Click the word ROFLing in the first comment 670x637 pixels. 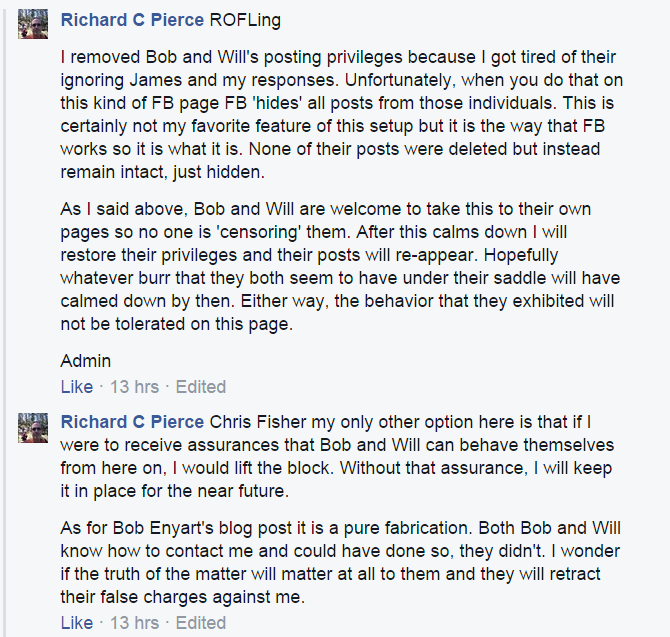coord(245,21)
